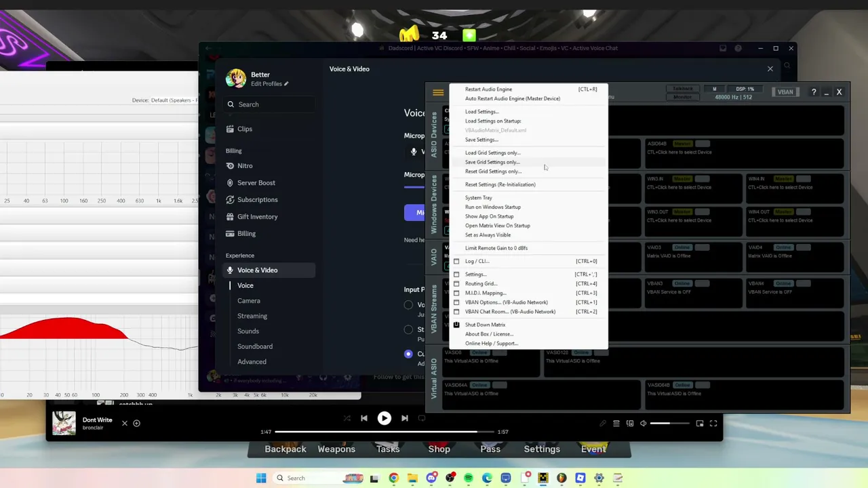Open Online Help / Support...
The image size is (868, 488).
[x=492, y=344]
